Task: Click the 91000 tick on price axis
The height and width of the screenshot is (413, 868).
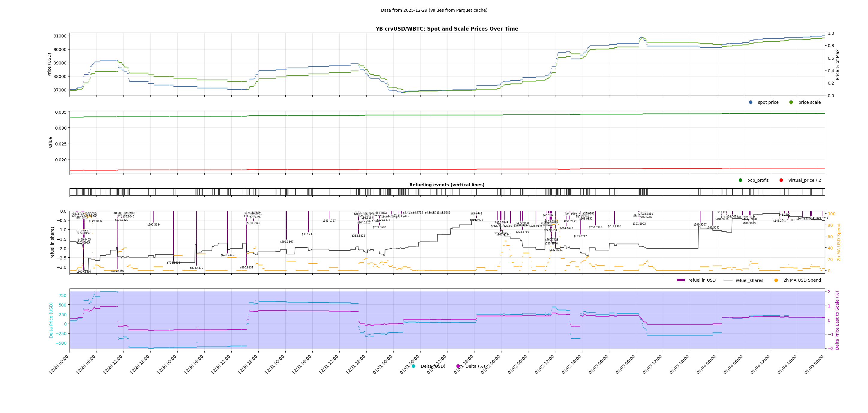Action: coord(60,36)
